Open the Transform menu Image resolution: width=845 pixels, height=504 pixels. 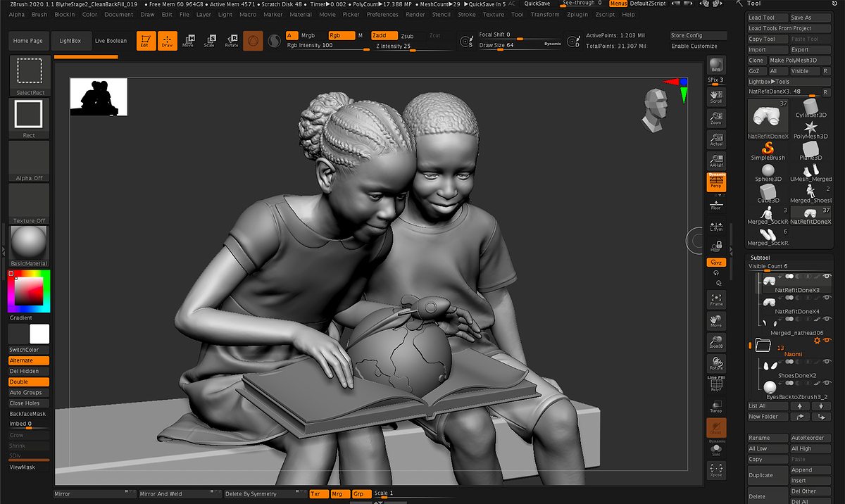pyautogui.click(x=545, y=14)
